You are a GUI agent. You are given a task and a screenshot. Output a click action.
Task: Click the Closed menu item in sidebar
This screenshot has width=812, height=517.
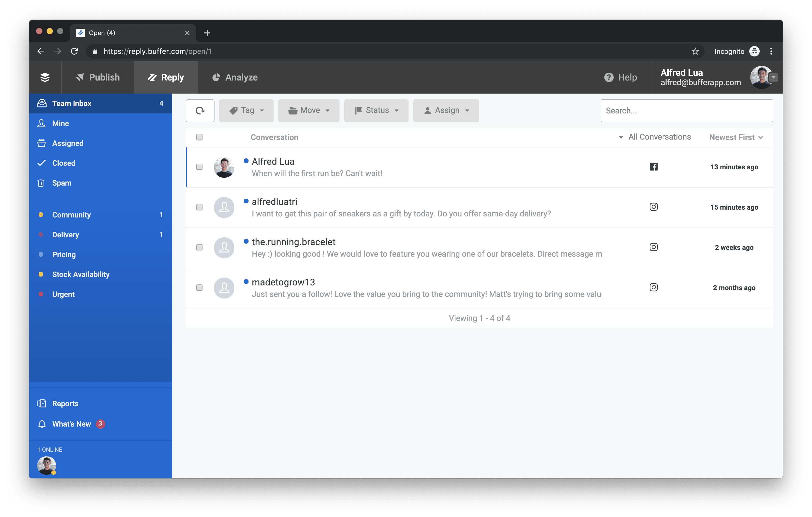pyautogui.click(x=64, y=163)
